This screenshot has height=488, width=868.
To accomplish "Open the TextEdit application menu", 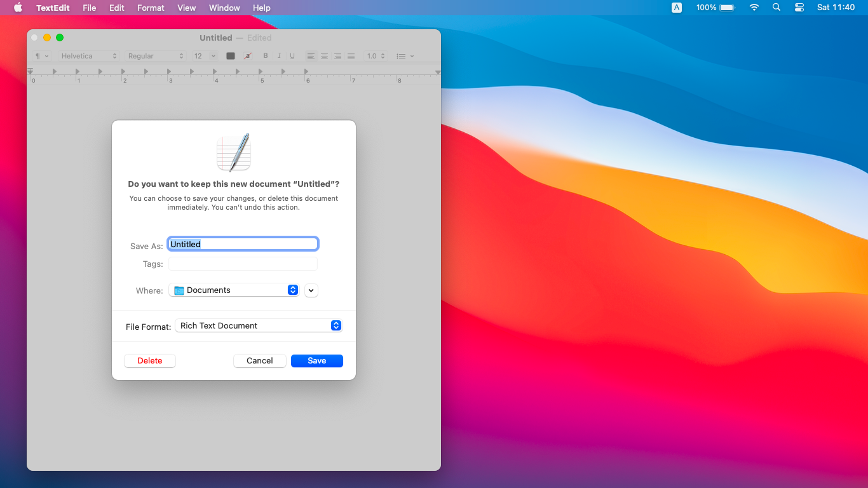I will coord(53,8).
